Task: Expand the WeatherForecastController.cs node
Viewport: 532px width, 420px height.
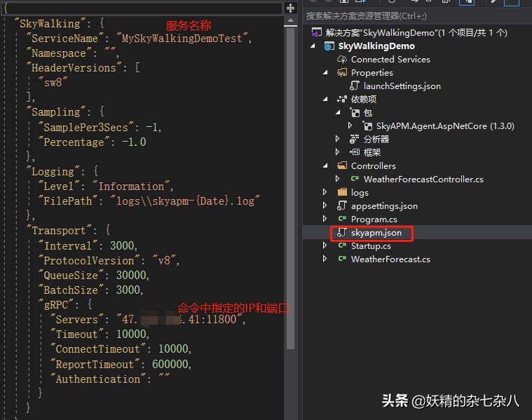Action: tap(337, 179)
